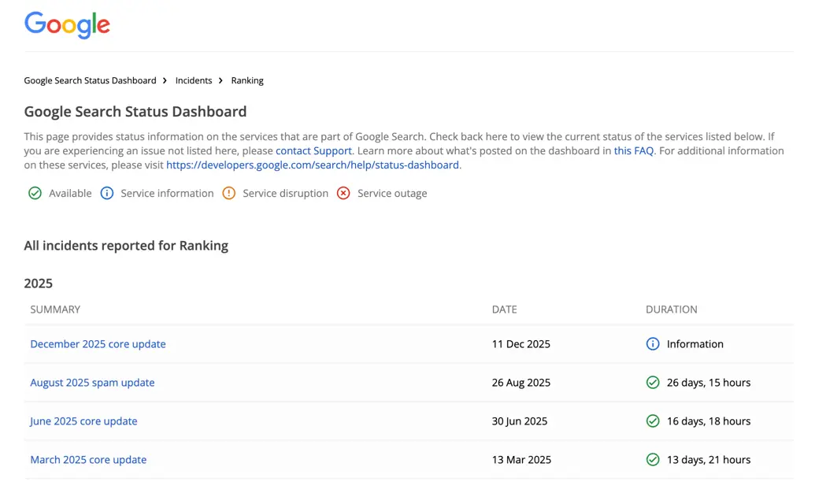
Task: Open the this FAQ link
Action: point(633,150)
